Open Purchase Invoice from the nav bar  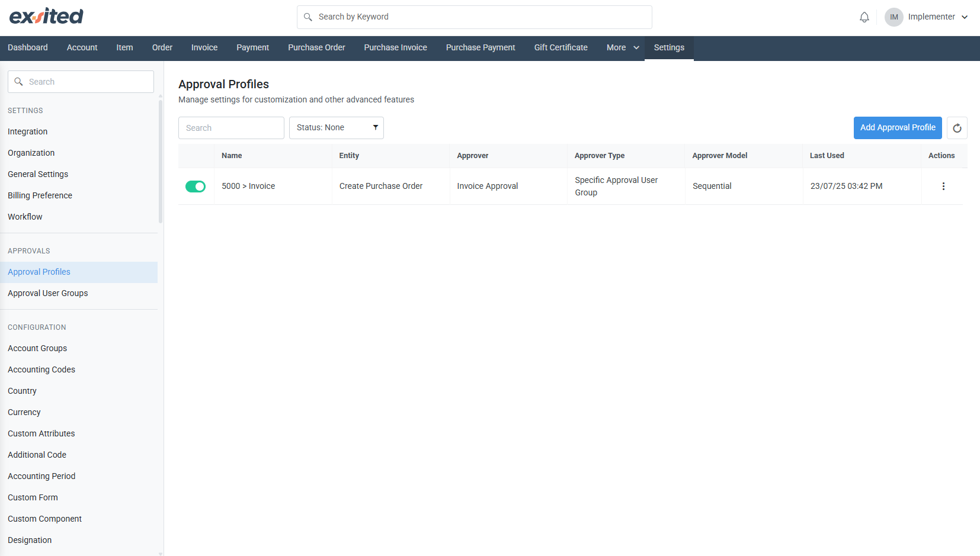(x=396, y=48)
